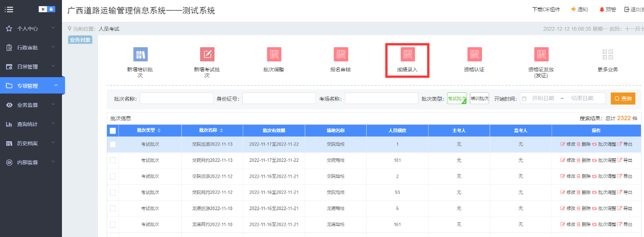This screenshot has width=644, height=237.
Task: Select the 成绩录入 icon
Action: tap(407, 54)
